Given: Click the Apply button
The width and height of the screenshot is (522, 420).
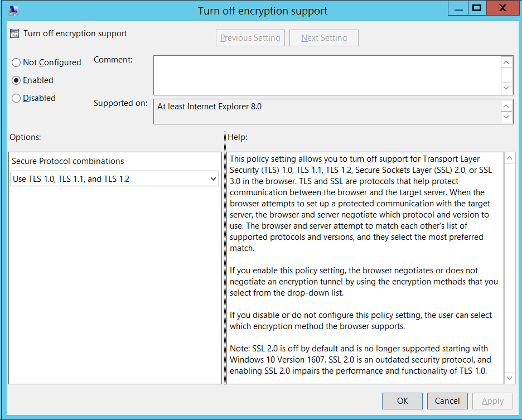Looking at the screenshot, I should (492, 400).
